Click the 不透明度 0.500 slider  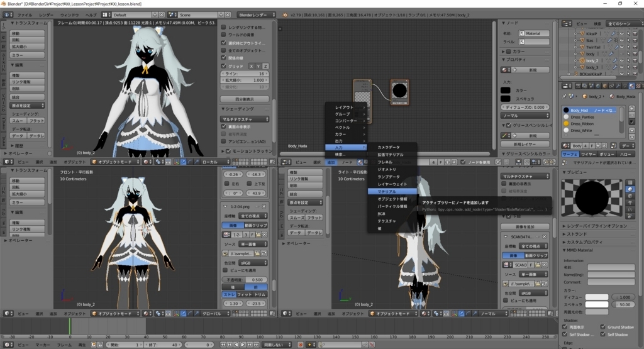245,280
